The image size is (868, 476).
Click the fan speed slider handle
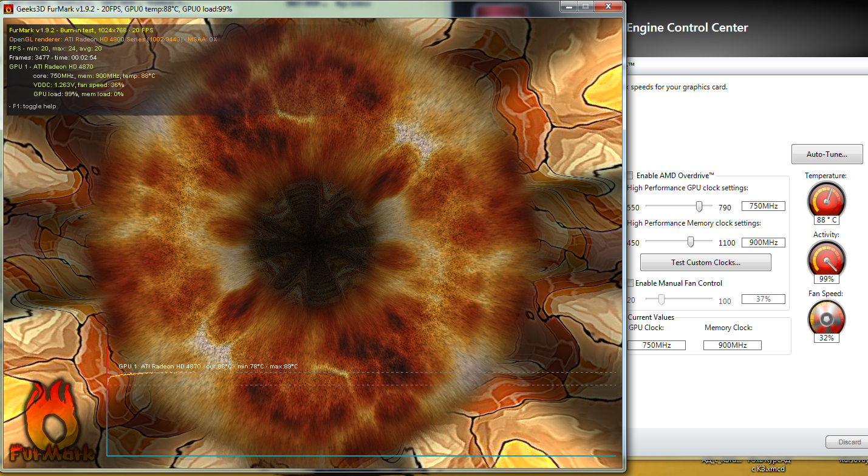tap(661, 299)
